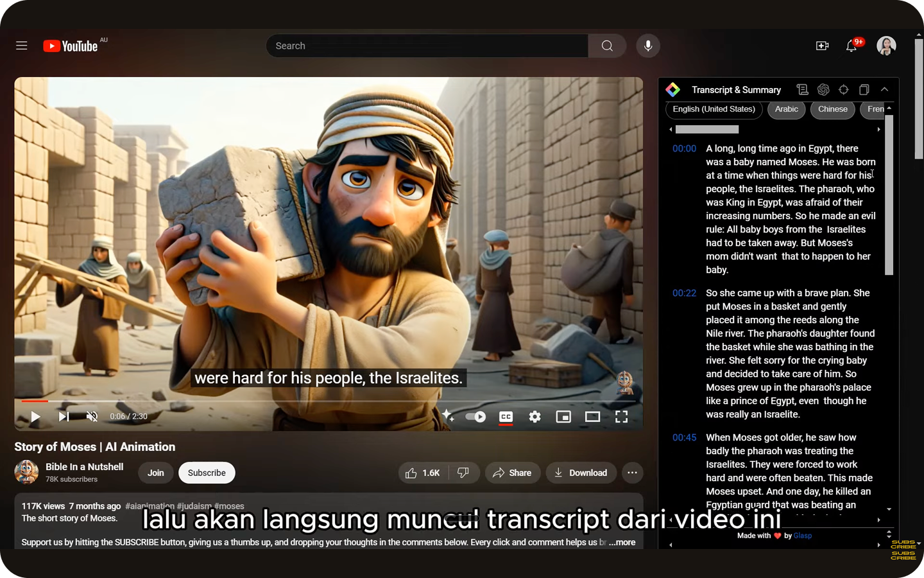Click the Join button
Screen dimensions: 924x578
[x=156, y=473]
